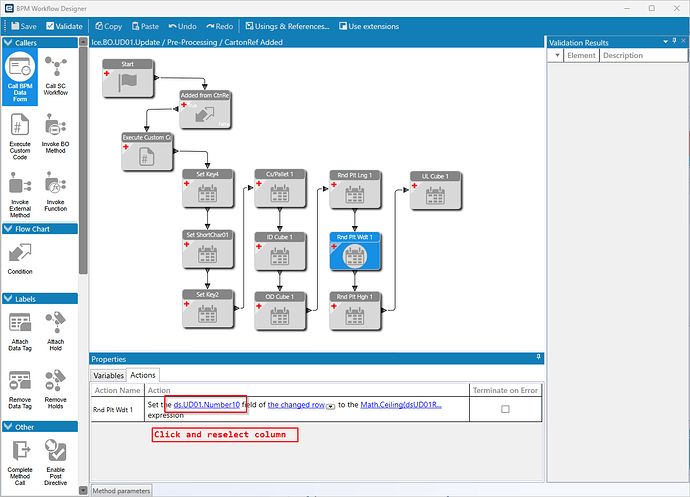Select the Remove Holds item

[x=55, y=389]
